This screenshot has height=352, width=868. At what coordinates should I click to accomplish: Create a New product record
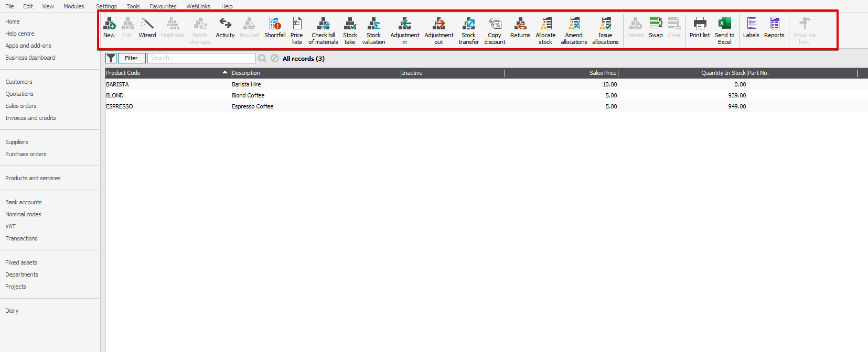(109, 28)
